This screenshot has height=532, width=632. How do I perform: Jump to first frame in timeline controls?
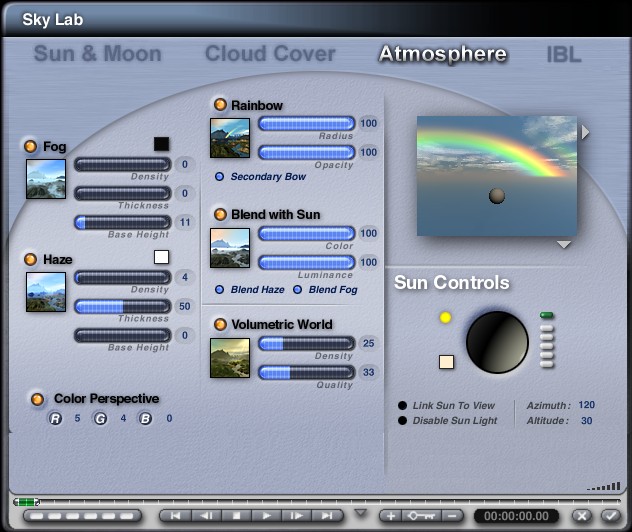tap(176, 516)
